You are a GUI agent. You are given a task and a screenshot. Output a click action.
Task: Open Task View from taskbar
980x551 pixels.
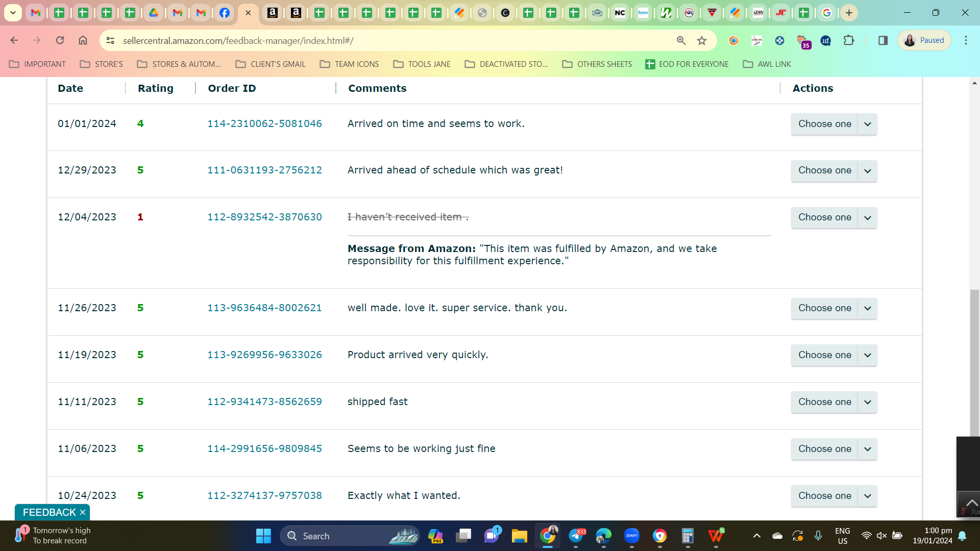coord(463,536)
